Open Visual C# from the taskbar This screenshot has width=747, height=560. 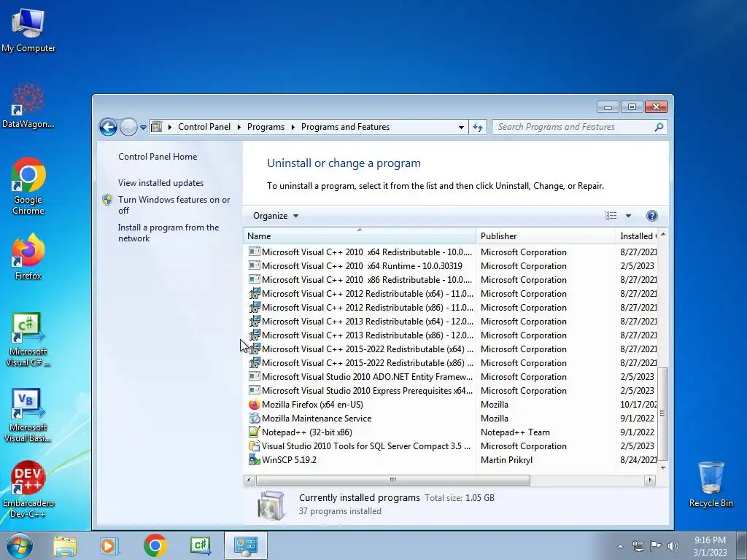tap(200, 545)
